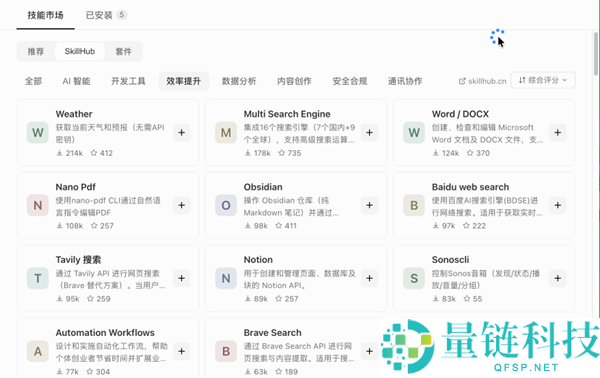Click the Tavily T avatar icon

click(x=38, y=278)
